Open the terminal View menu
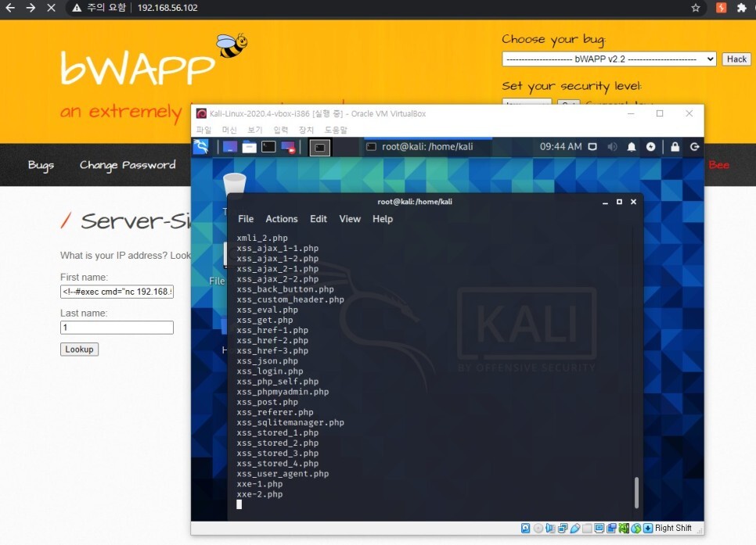Screen dimensions: 756x545 [x=350, y=219]
